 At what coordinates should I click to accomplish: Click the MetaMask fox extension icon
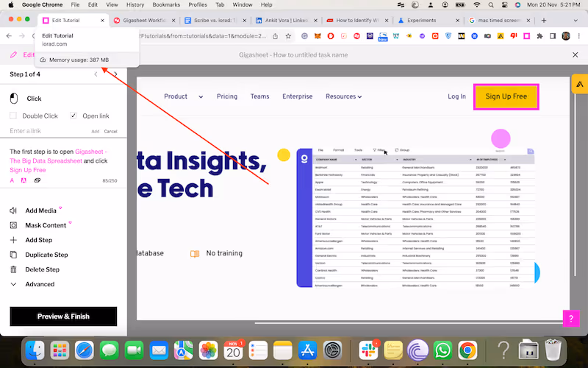318,36
